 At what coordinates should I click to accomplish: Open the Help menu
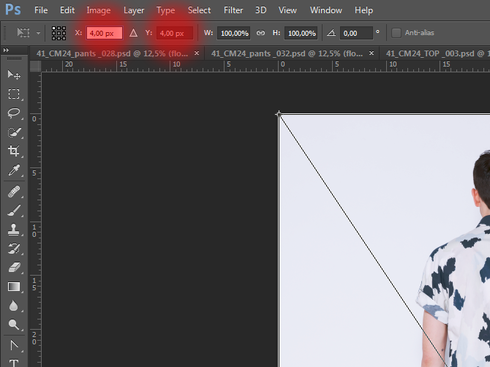pos(364,10)
